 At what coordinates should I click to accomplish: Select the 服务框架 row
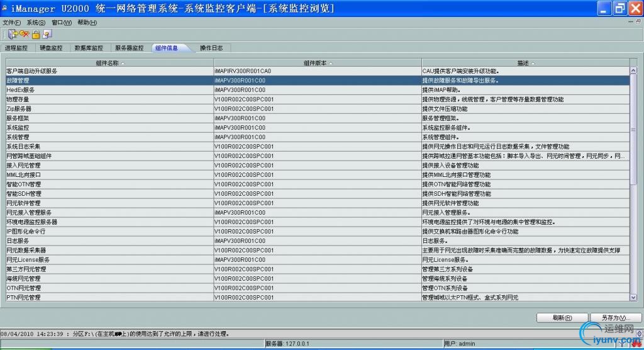pyautogui.click(x=318, y=118)
